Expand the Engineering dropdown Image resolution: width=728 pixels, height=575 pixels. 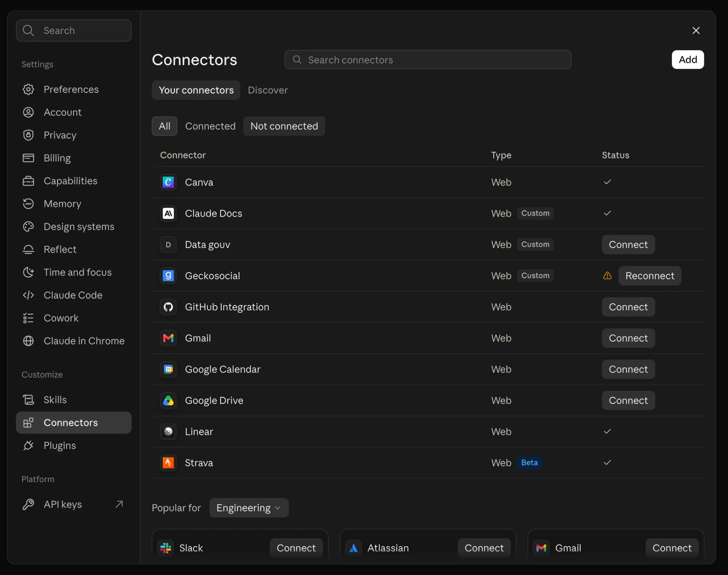click(249, 508)
